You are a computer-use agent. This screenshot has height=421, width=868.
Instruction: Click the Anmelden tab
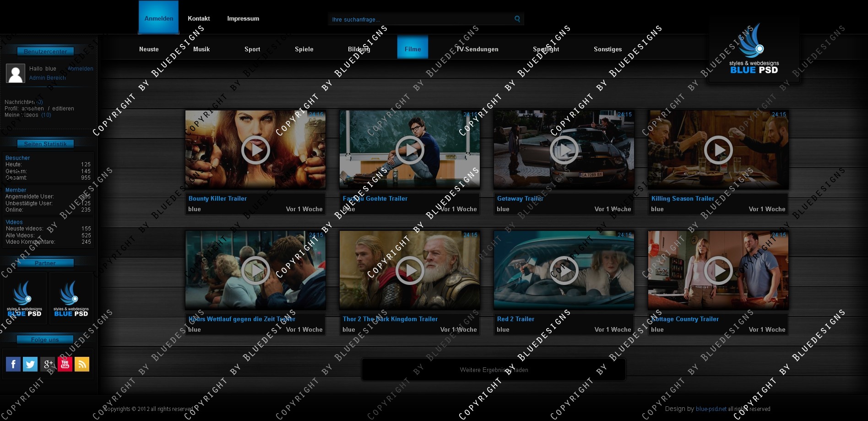point(159,17)
